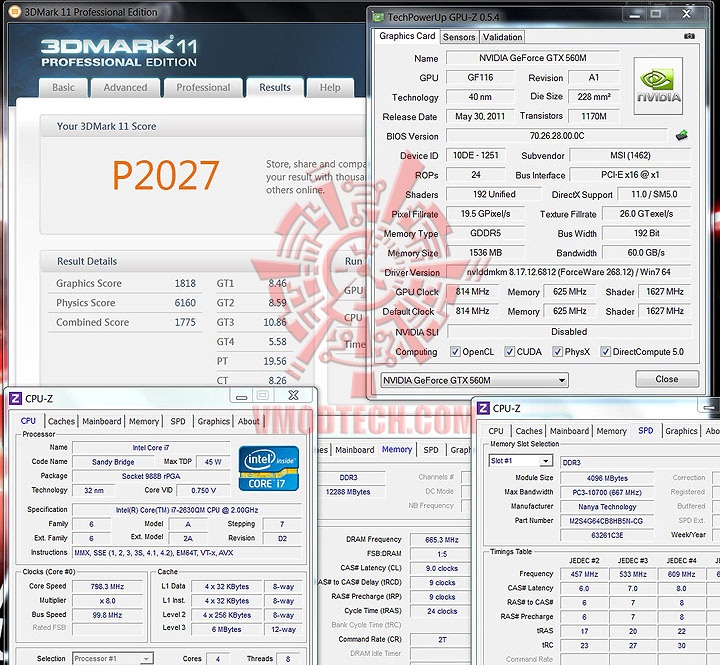Maximize the GPU-Z window
Viewport: 720px width, 665px height.
click(656, 14)
